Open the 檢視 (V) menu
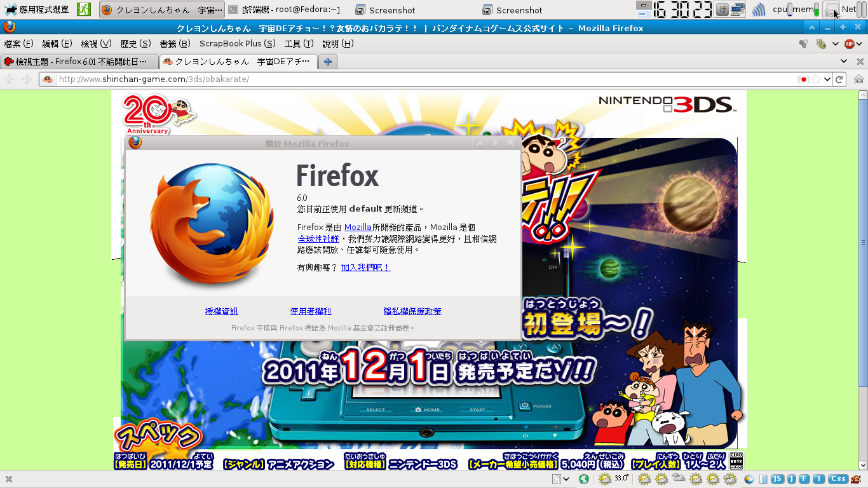Viewport: 868px width, 488px height. [x=96, y=44]
